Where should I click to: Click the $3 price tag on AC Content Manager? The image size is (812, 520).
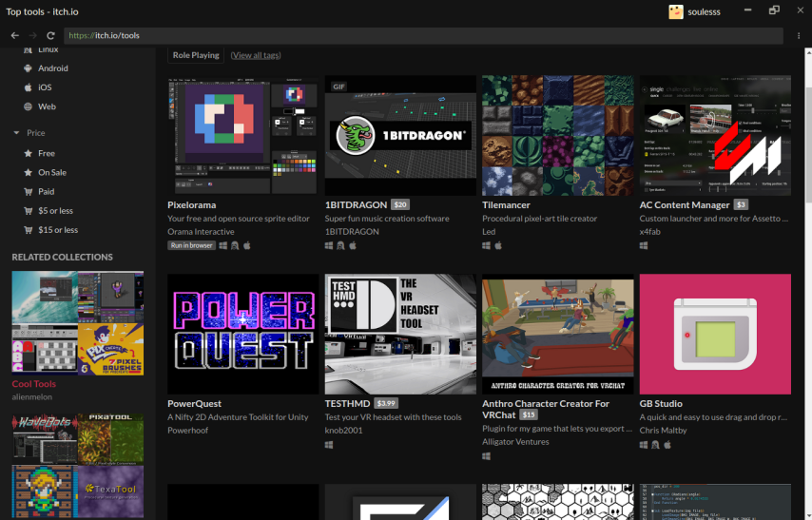click(741, 204)
